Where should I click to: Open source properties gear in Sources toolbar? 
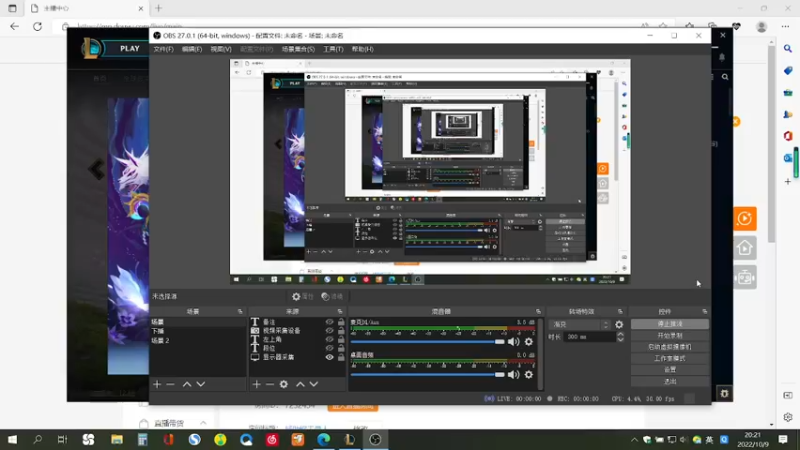pos(284,384)
